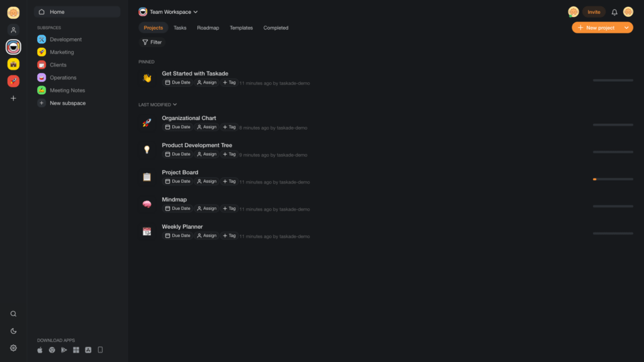Switch to the Templates tab

[241, 28]
